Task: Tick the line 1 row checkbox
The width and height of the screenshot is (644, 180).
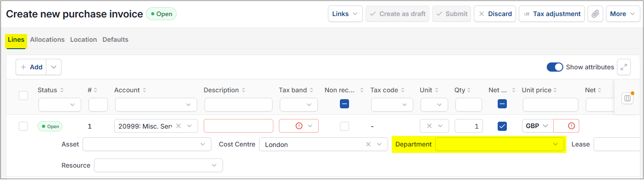Action: click(23, 126)
